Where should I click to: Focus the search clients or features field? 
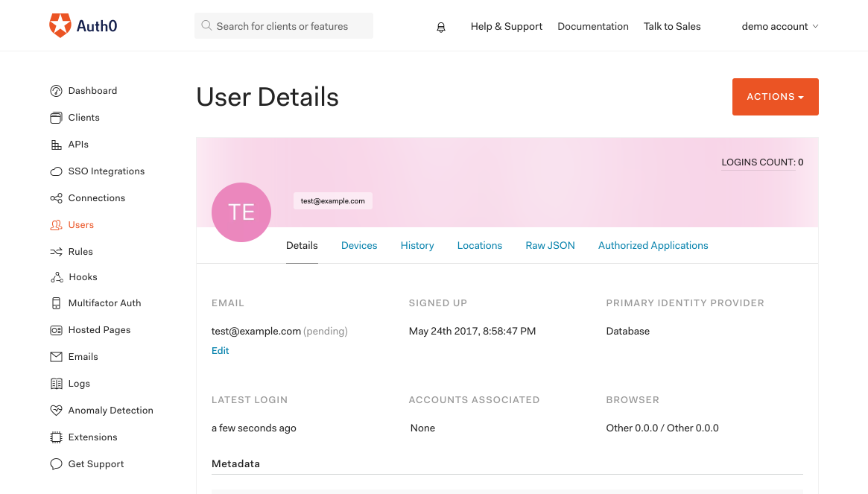(x=291, y=26)
